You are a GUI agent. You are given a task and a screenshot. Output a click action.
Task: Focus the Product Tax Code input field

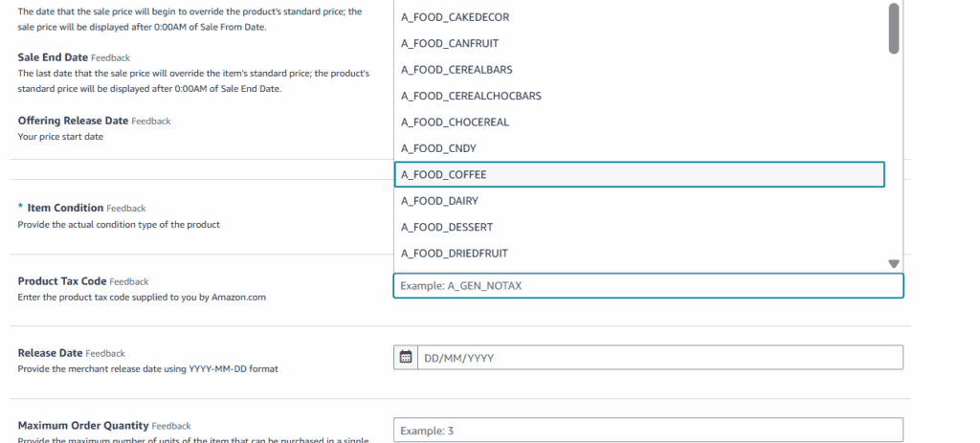[648, 286]
